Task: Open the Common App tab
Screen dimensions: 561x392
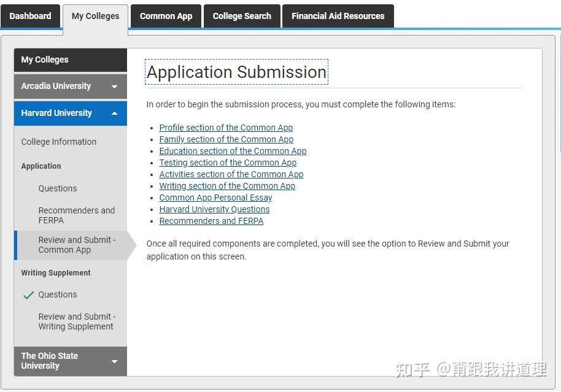Action: click(x=166, y=16)
